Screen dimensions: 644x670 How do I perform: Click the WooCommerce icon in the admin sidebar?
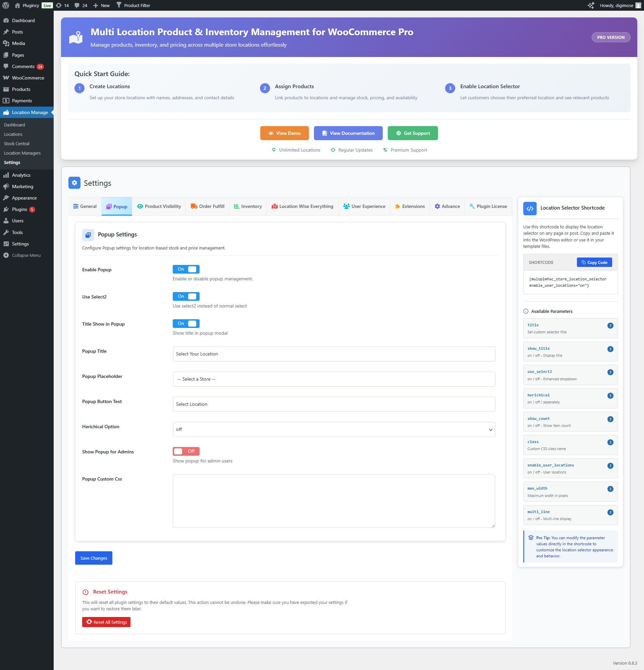click(x=6, y=77)
